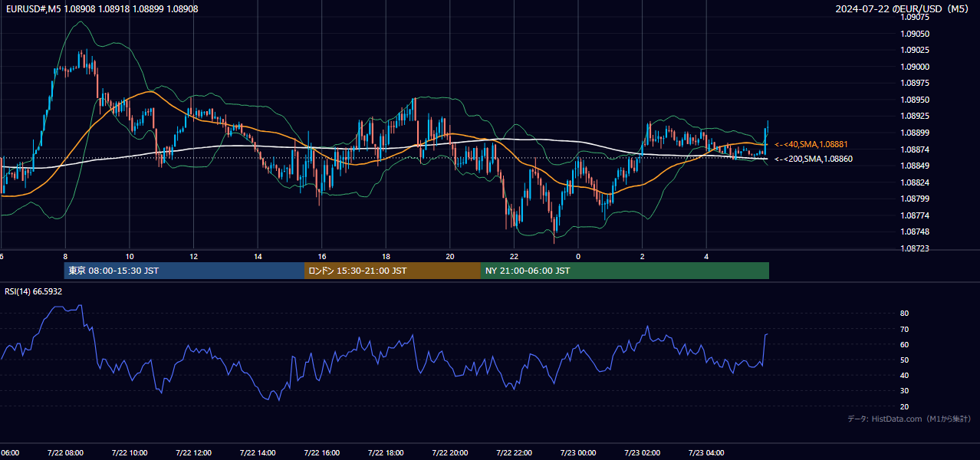Click the 1.08874 price axis label
Viewport: 980px width, 460px height.
click(914, 149)
